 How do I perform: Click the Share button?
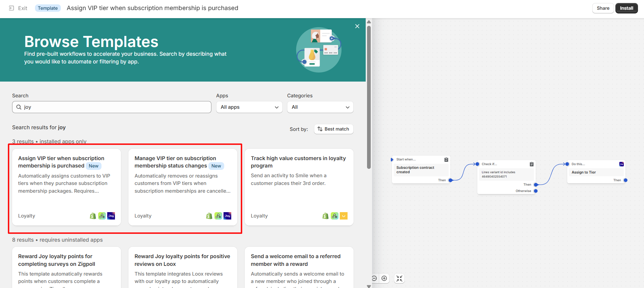603,8
